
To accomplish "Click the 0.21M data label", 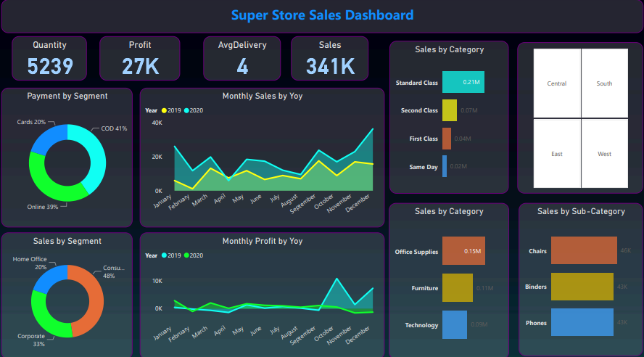I will (471, 82).
